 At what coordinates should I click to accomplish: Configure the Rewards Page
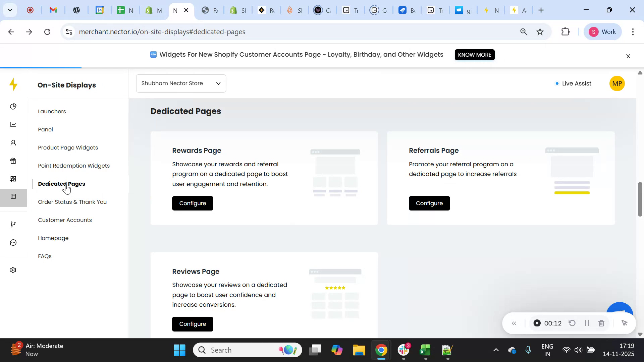193,203
